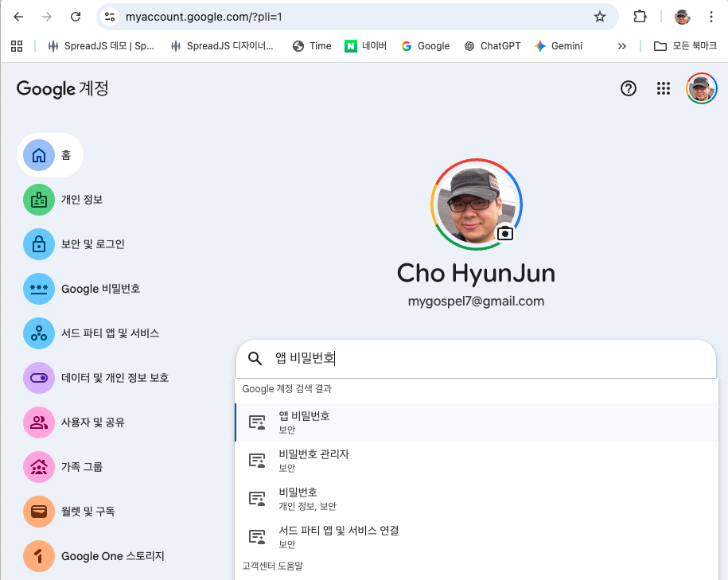Open 개인 정보 section
This screenshot has width=728, height=580.
pos(63,200)
